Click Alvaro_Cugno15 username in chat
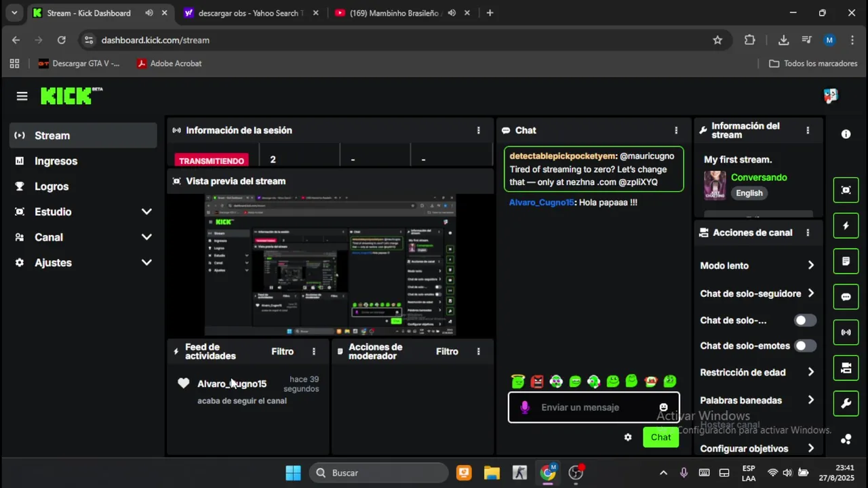This screenshot has height=488, width=868. tap(540, 202)
